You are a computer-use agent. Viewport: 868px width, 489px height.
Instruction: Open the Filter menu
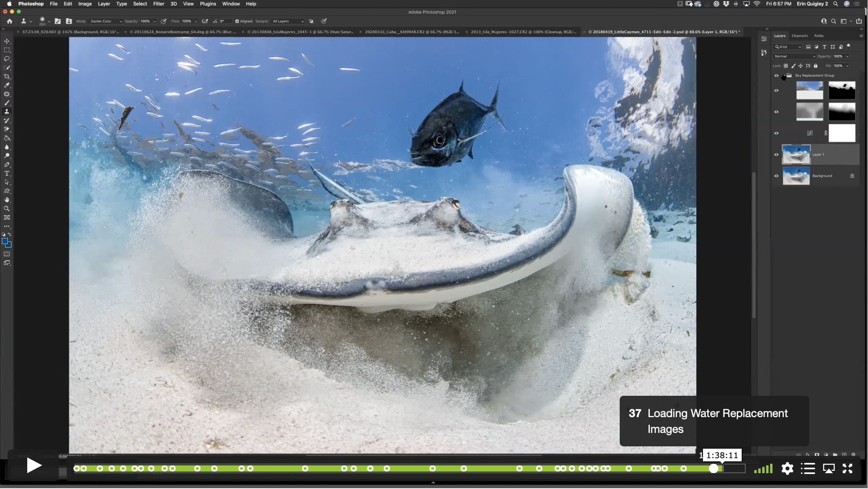point(159,4)
